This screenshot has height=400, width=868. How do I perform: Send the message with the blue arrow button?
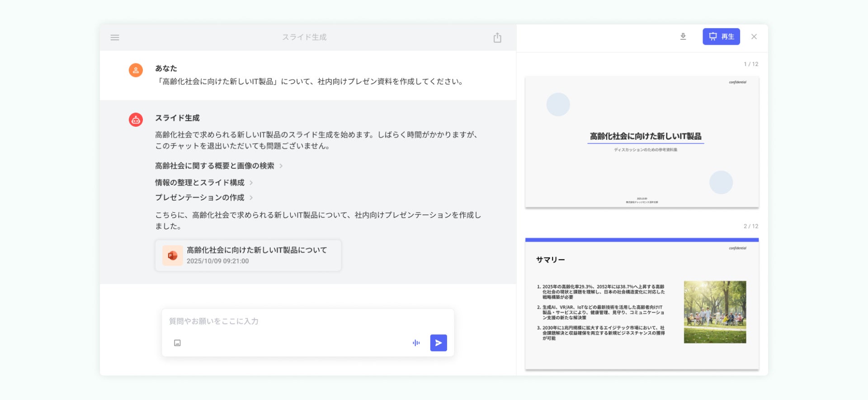438,343
